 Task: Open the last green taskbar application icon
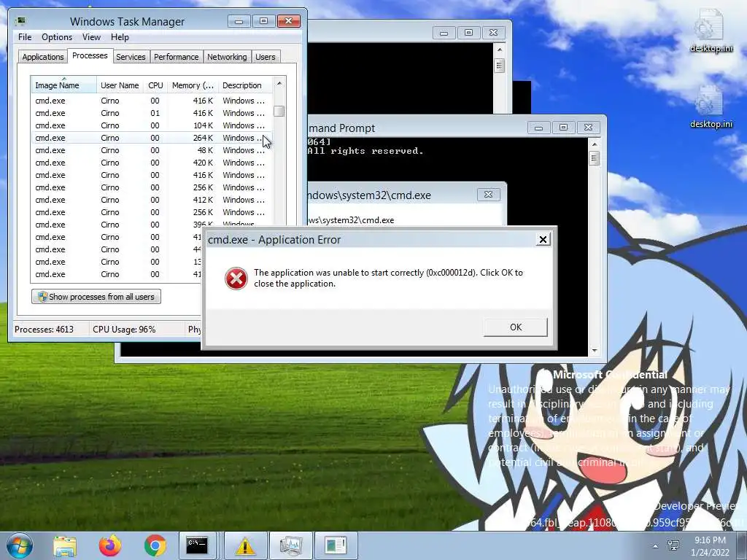[x=336, y=545]
